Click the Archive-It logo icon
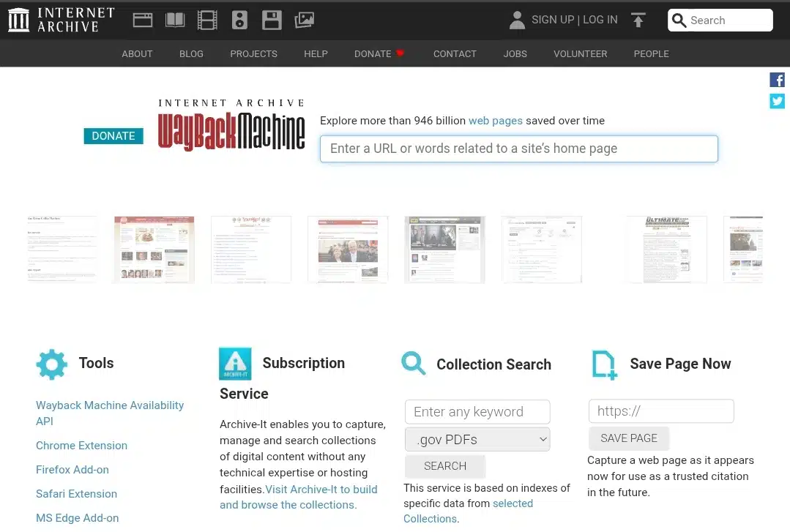 coord(235,364)
